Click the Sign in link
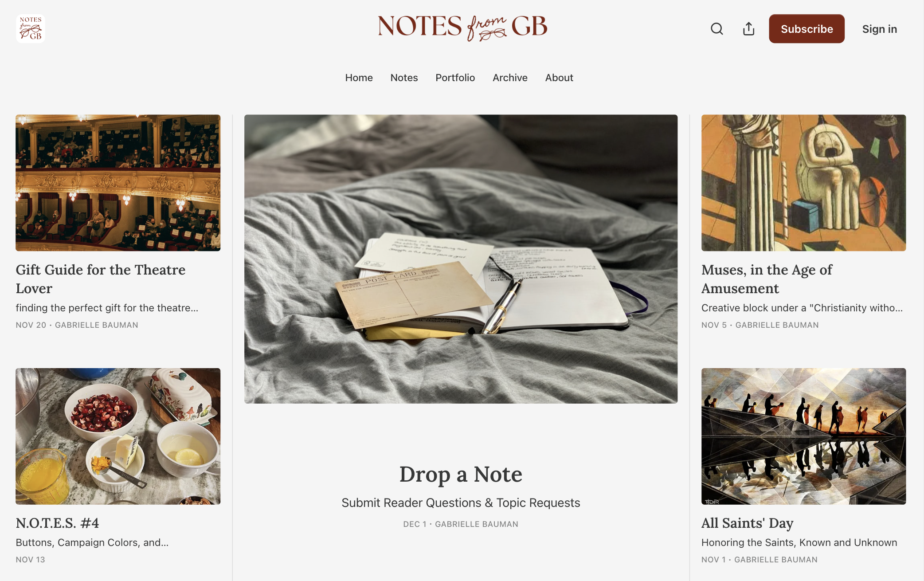 point(879,29)
